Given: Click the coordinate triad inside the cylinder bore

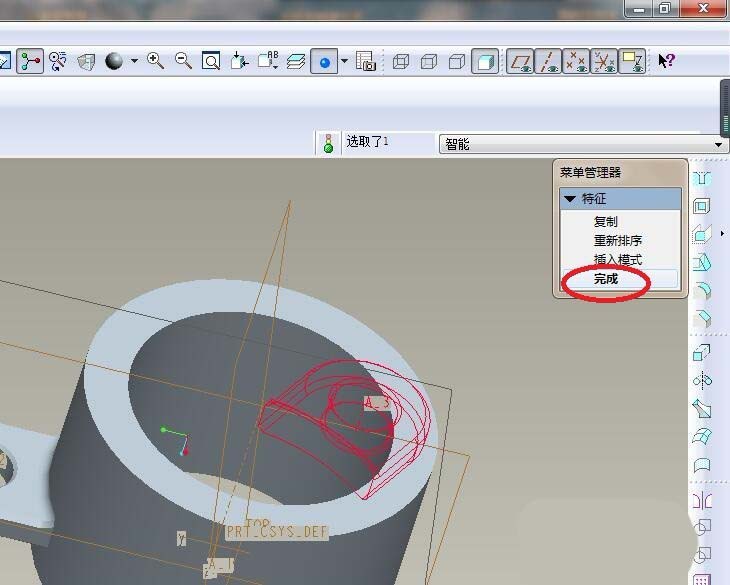Looking at the screenshot, I should 175,440.
